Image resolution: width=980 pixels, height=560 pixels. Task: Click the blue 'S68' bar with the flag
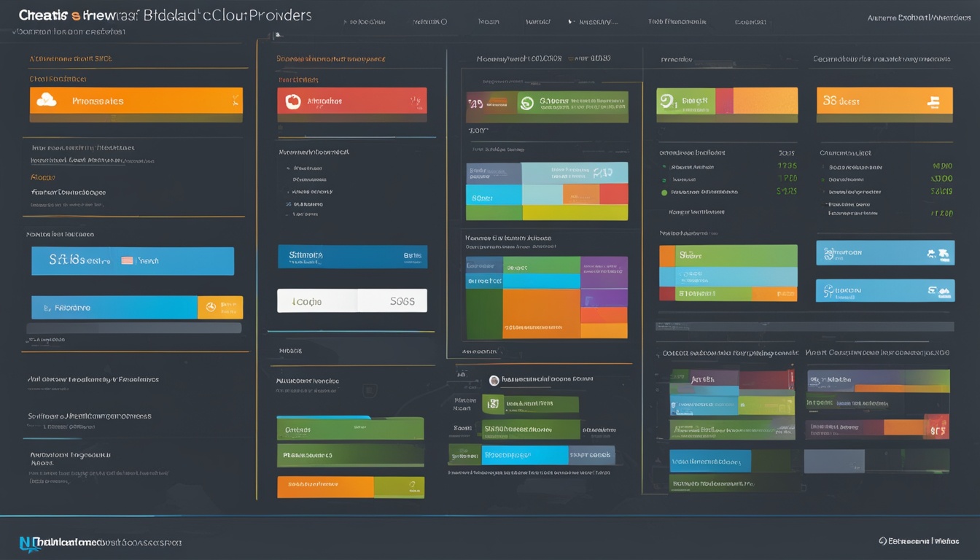tap(133, 260)
